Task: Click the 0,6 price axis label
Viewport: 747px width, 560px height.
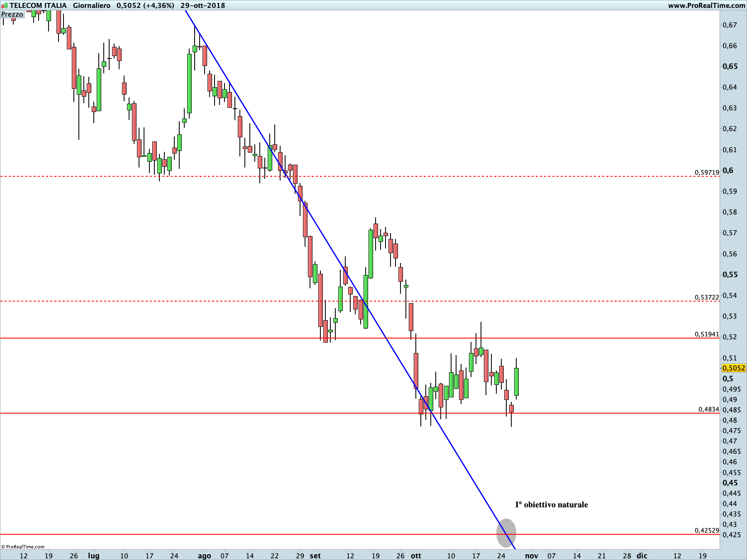Action: coord(728,170)
